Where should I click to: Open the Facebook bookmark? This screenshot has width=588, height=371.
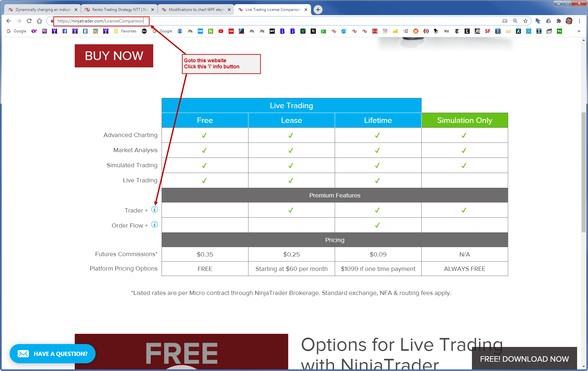[65, 31]
